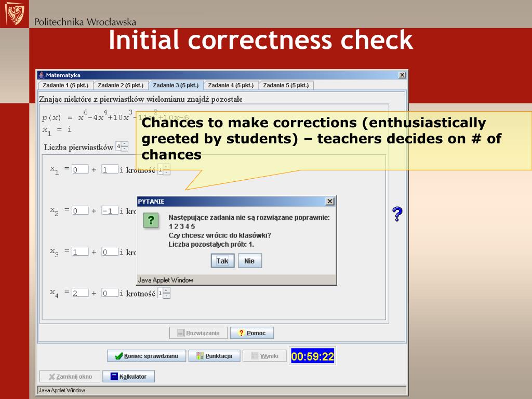Click the Rozwiązanie button
This screenshot has height=399, width=532.
pyautogui.click(x=198, y=333)
